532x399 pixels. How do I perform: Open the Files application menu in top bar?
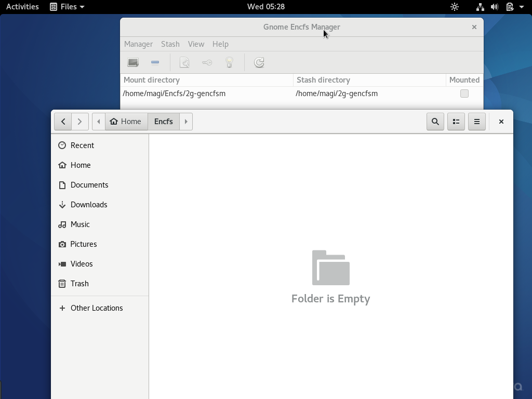(x=67, y=7)
